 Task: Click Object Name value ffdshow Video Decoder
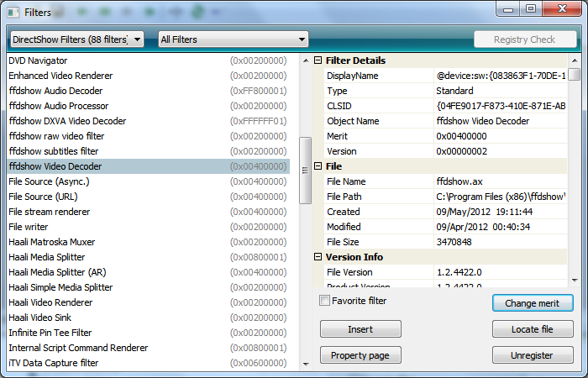click(501, 121)
